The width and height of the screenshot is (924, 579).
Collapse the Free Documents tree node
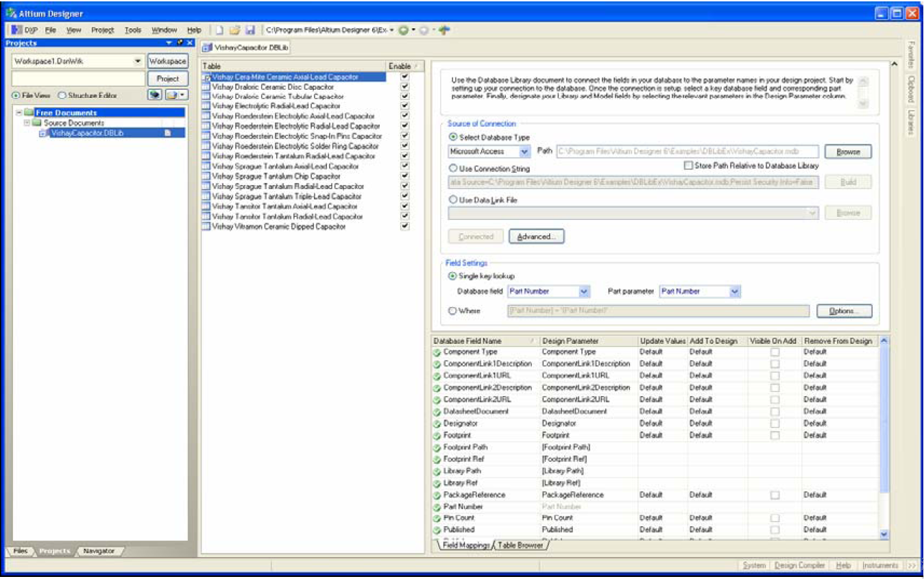(19, 112)
